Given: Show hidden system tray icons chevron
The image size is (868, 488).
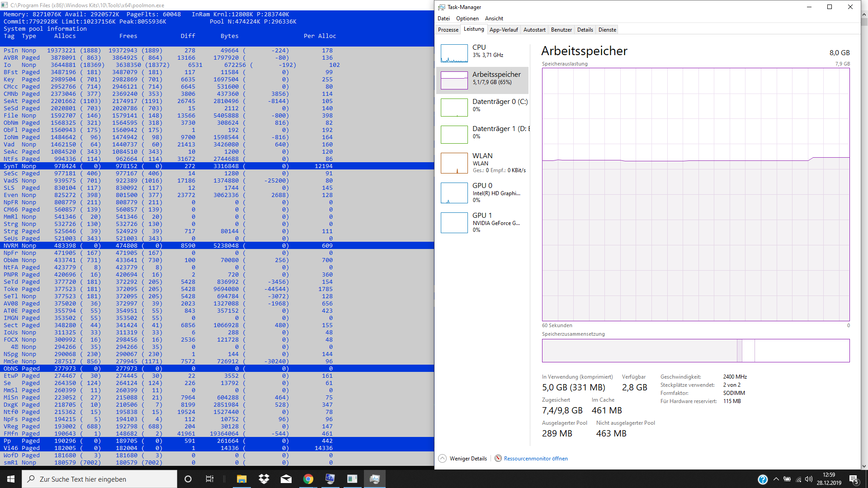Looking at the screenshot, I should (x=776, y=479).
